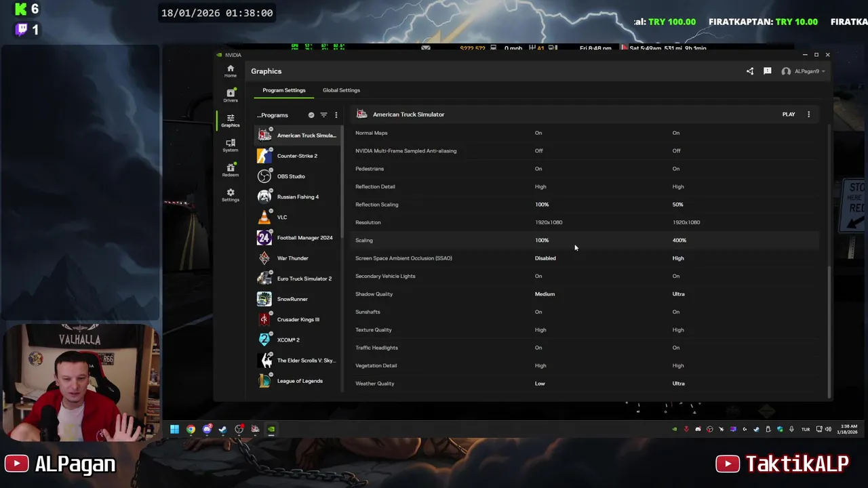868x488 pixels.
Task: Click the share icon in Graphics header
Action: 749,71
